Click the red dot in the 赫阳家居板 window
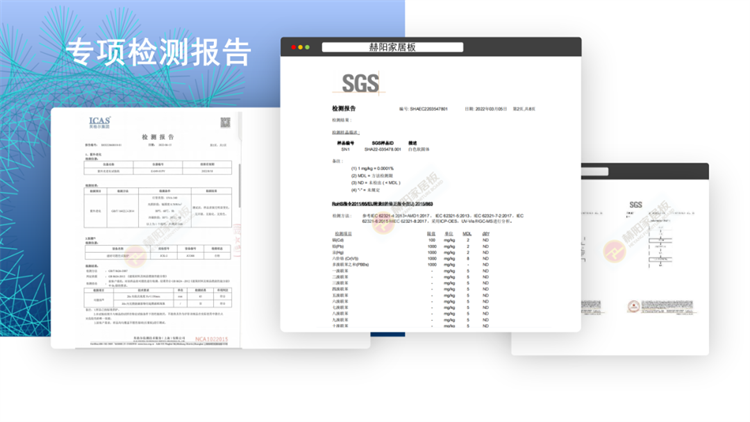This screenshot has height=422, width=750. 293,47
